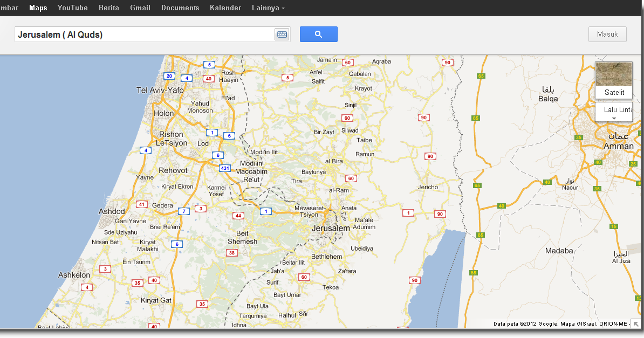Click the Masuk sign-in button
Image resolution: width=644 pixels, height=338 pixels.
[x=607, y=34]
